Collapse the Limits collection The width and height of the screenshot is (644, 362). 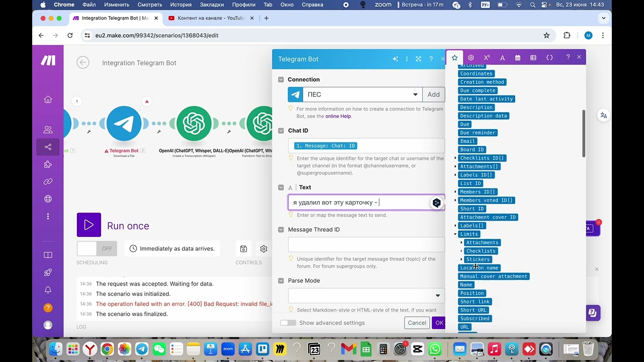tap(455, 234)
